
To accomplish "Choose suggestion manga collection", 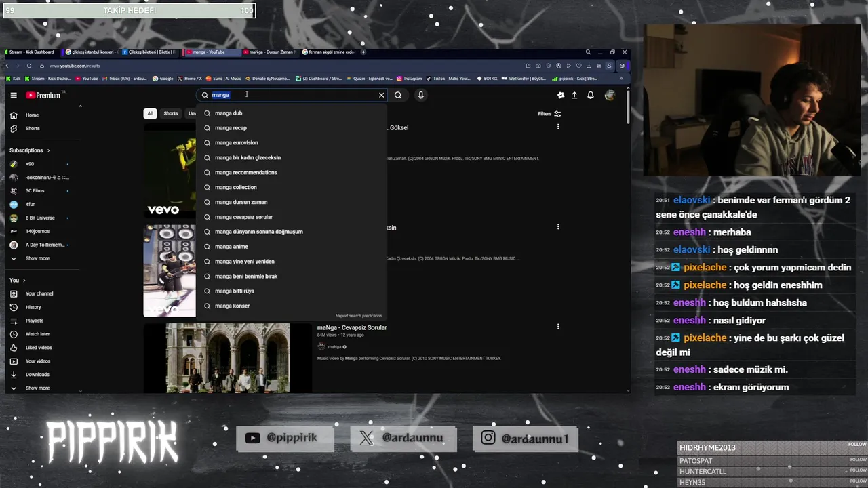I will point(292,188).
